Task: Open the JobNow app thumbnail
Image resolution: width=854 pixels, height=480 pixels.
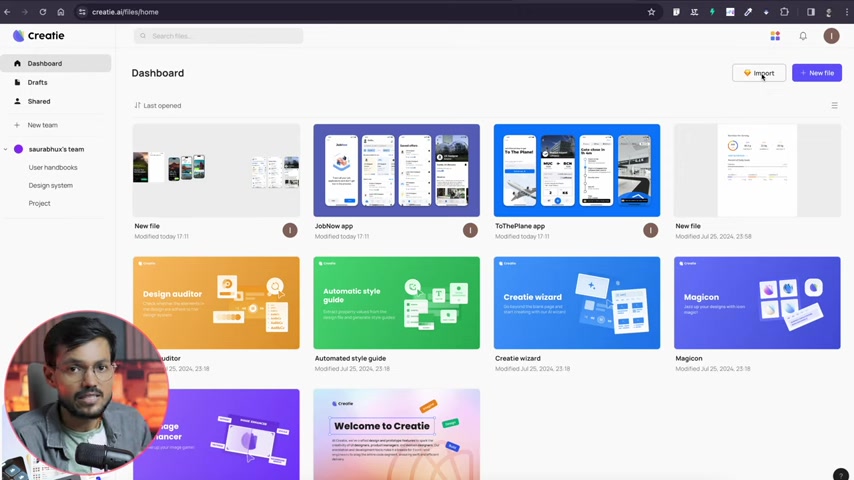Action: [396, 170]
